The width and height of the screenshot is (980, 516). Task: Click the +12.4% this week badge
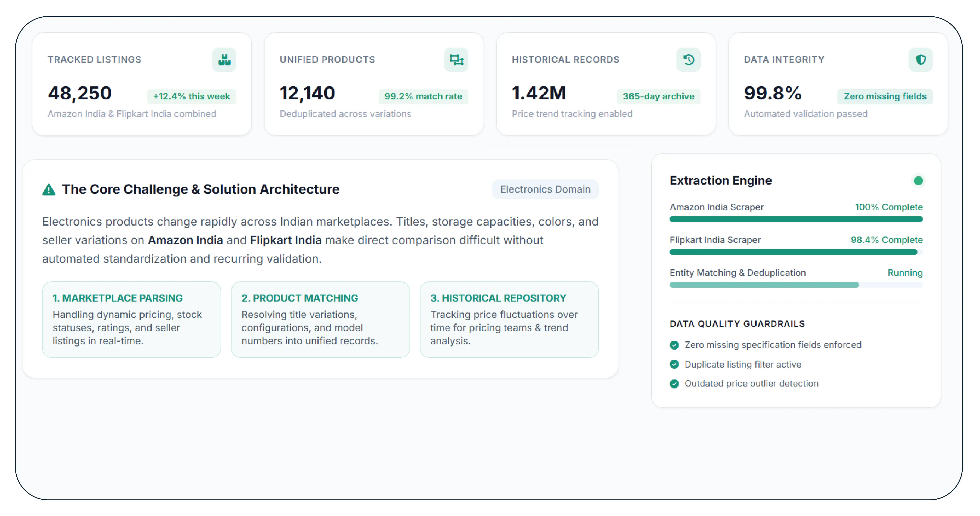click(x=191, y=97)
